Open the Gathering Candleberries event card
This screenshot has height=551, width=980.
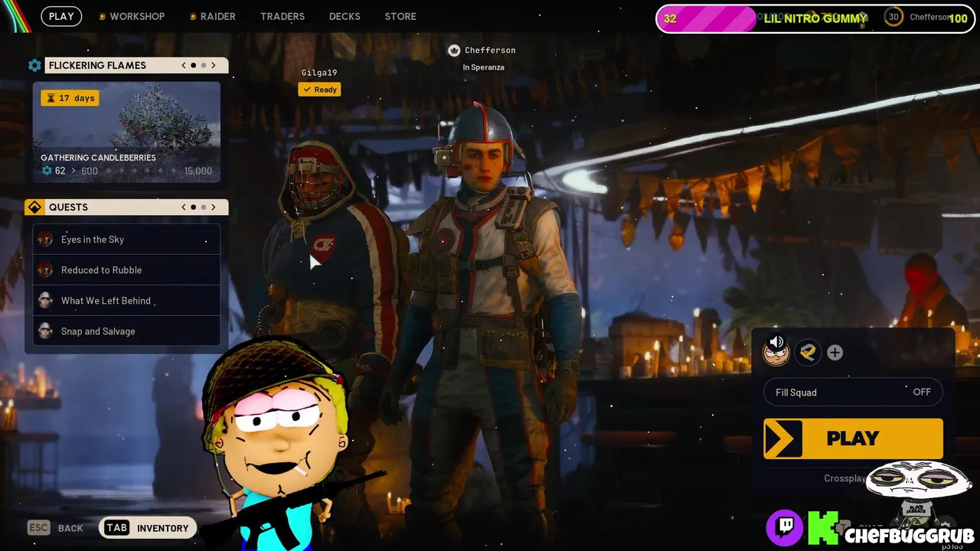pos(126,132)
